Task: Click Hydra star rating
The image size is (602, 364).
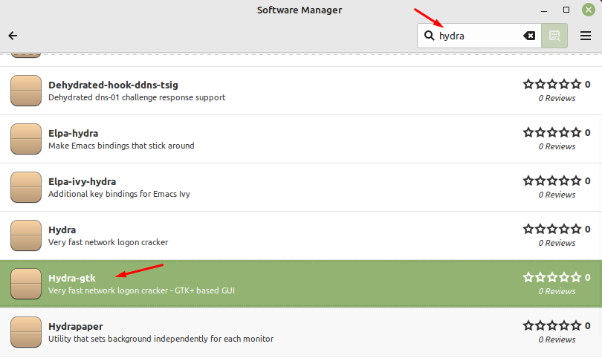Action: tap(551, 230)
